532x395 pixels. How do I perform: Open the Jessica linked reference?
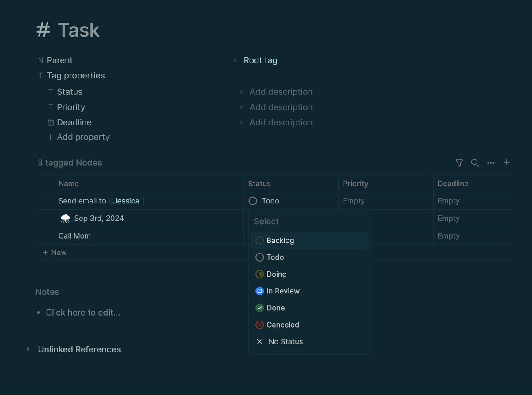(126, 201)
